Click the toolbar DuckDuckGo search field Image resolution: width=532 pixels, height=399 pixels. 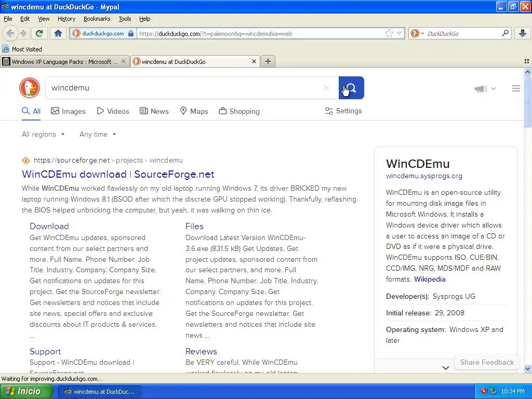click(462, 33)
